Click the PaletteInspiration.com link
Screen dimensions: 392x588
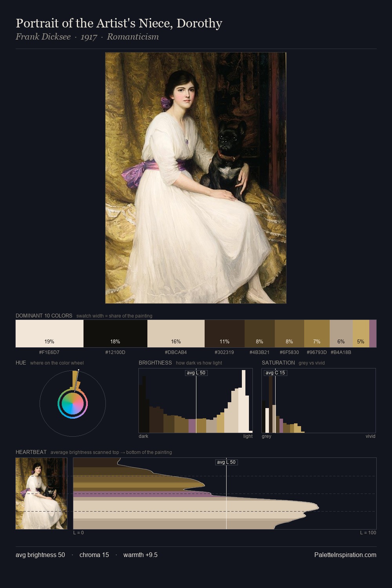pos(345,555)
